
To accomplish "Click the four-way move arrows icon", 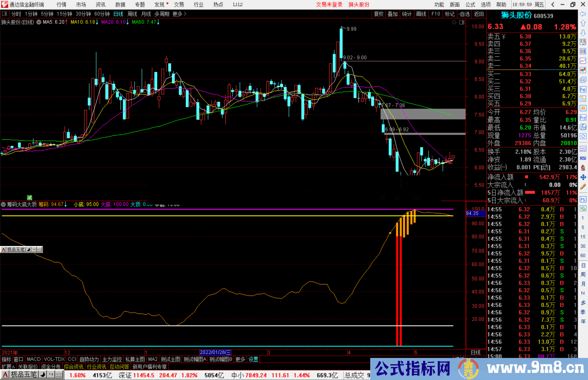I will 583,177.
